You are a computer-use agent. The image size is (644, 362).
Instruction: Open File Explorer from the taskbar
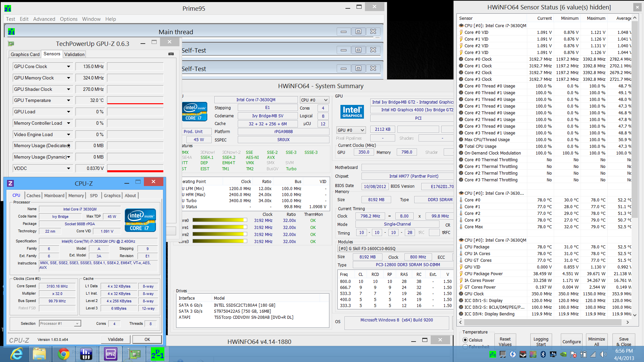(40, 354)
